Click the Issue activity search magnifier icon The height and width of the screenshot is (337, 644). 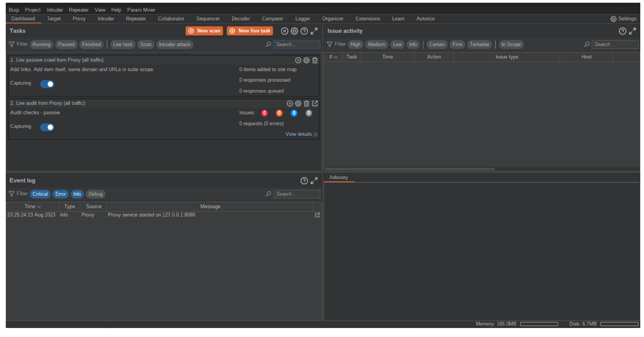click(586, 44)
